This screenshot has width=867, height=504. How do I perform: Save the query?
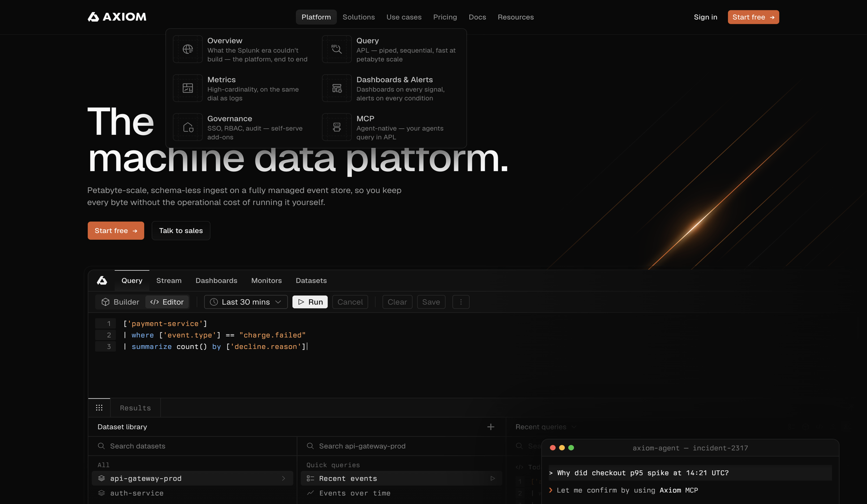click(x=431, y=302)
